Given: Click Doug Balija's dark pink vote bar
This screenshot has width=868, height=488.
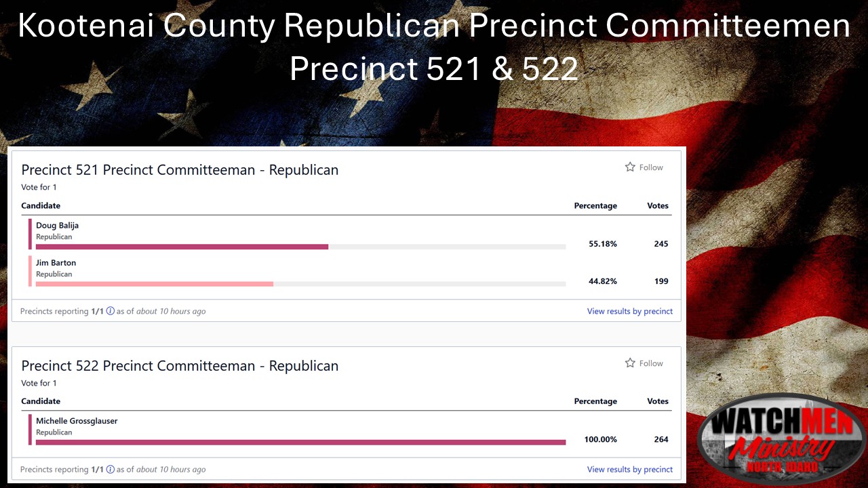Looking at the screenshot, I should tap(182, 247).
